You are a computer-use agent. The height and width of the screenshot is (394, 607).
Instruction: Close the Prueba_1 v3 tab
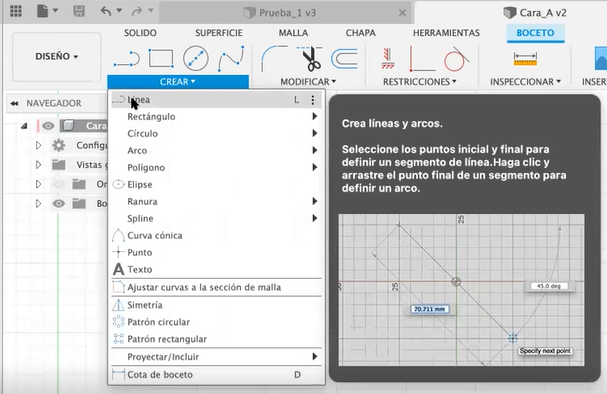(x=402, y=13)
